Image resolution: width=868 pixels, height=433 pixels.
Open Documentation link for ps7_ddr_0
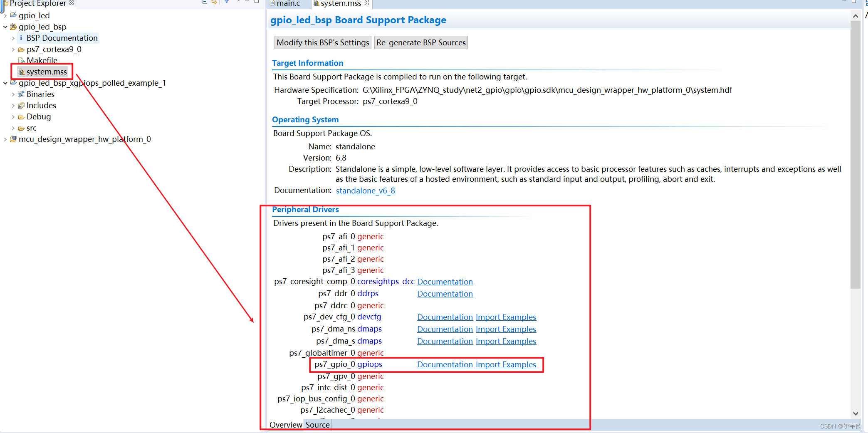[445, 294]
